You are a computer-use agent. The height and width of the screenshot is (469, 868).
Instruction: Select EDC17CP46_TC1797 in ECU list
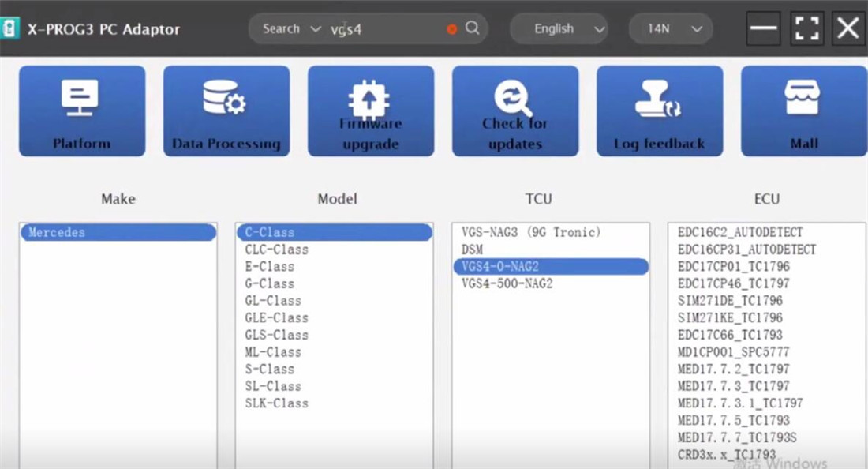(733, 283)
